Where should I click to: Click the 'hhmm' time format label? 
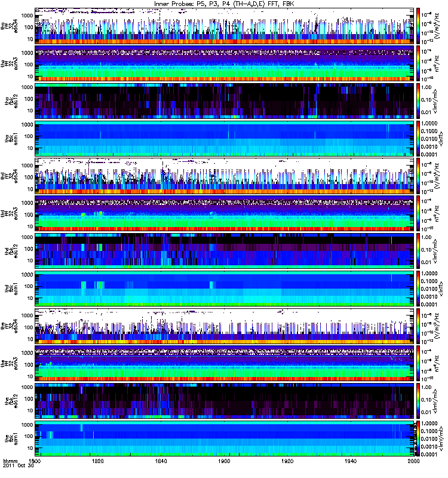tap(10, 461)
